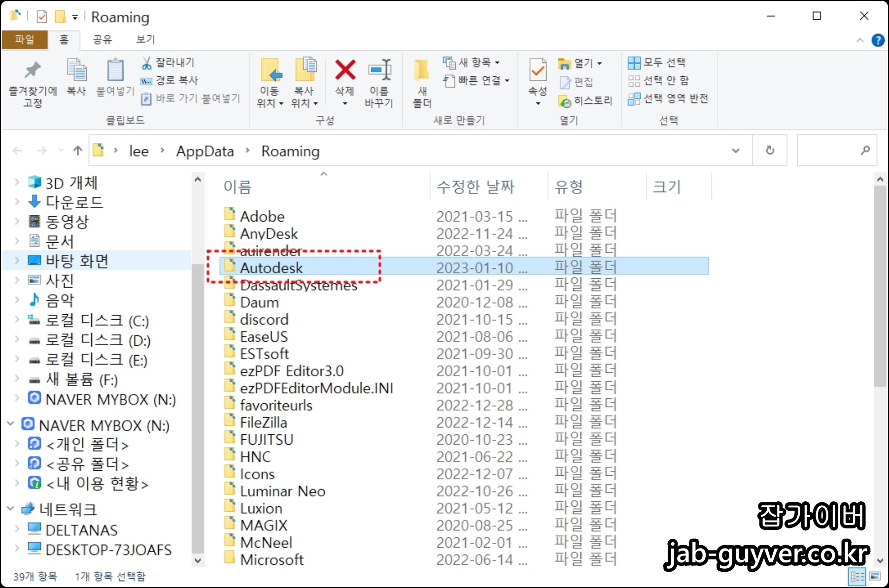Screen dimensions: 889x588
Task: Select the FileZilla folder
Action: 264,422
